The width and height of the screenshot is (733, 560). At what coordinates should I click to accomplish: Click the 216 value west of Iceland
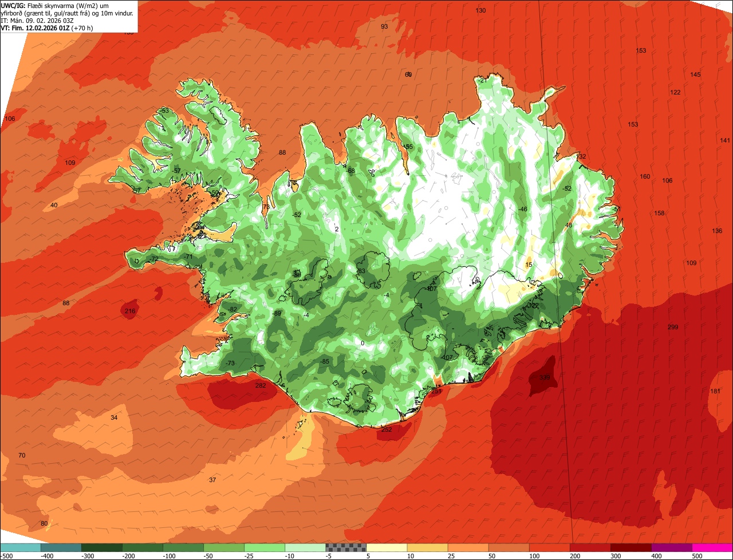[130, 311]
